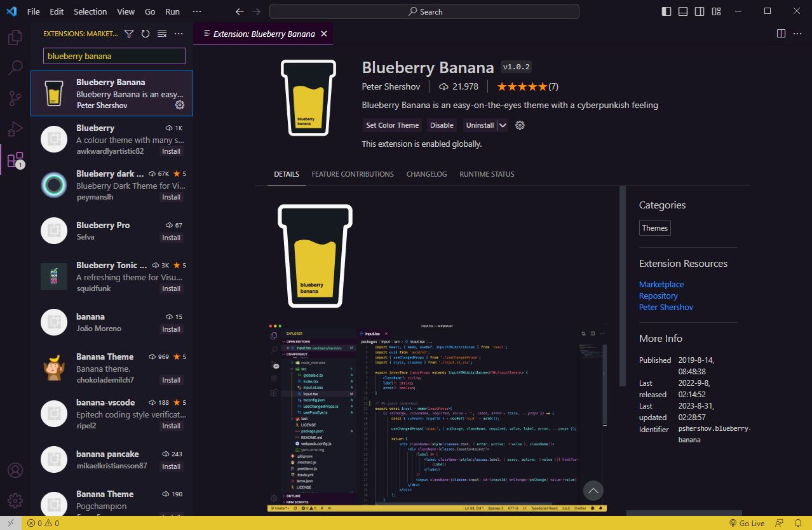Open the manage gear beside Uninstall
The image size is (812, 530).
click(520, 125)
